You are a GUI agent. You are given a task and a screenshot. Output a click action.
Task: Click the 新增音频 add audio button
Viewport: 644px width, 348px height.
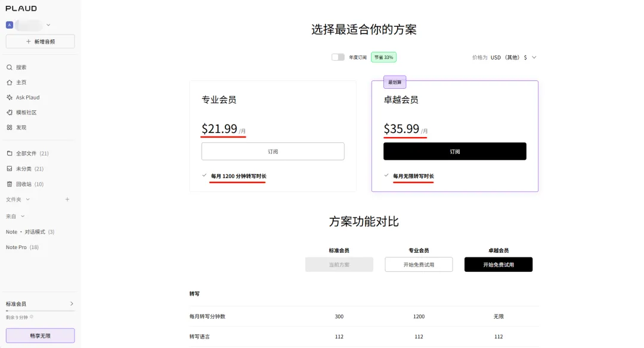coord(41,42)
